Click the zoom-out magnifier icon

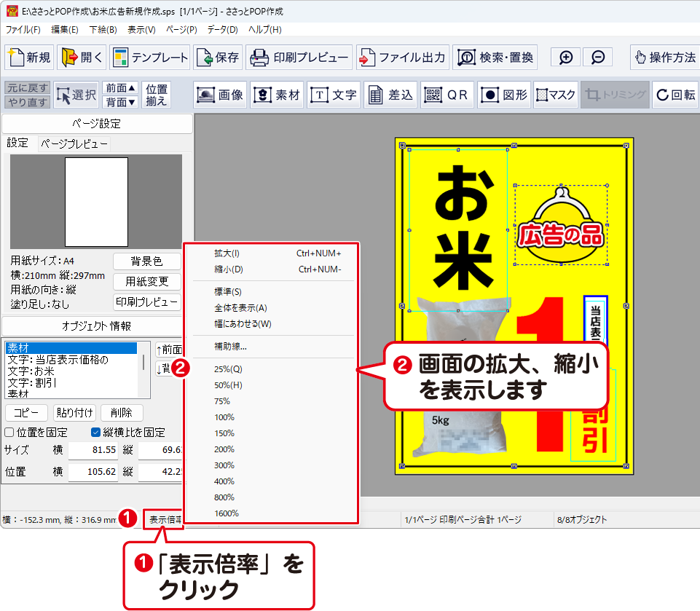[597, 58]
